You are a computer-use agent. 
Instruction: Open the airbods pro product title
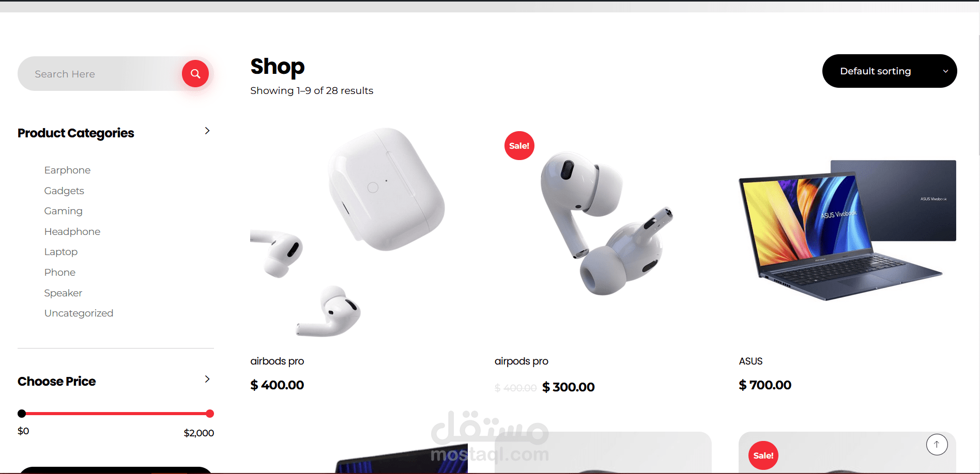click(277, 361)
